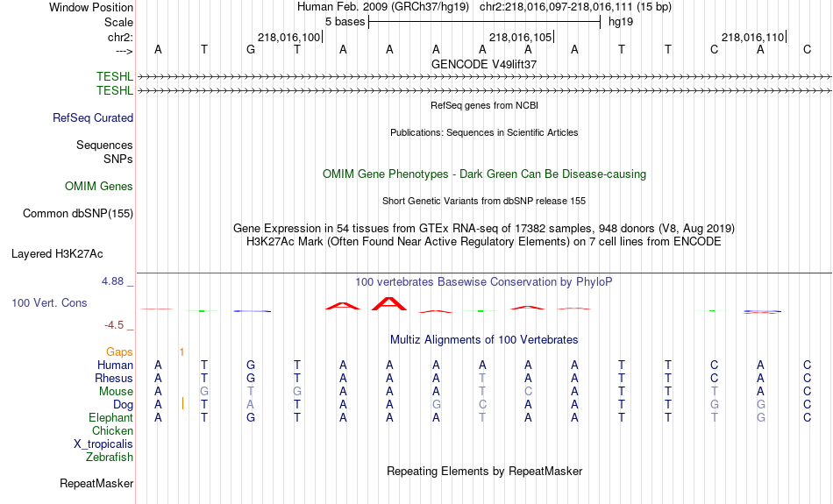
Task: Select the Zebrafish alignment row label
Action: [x=110, y=457]
